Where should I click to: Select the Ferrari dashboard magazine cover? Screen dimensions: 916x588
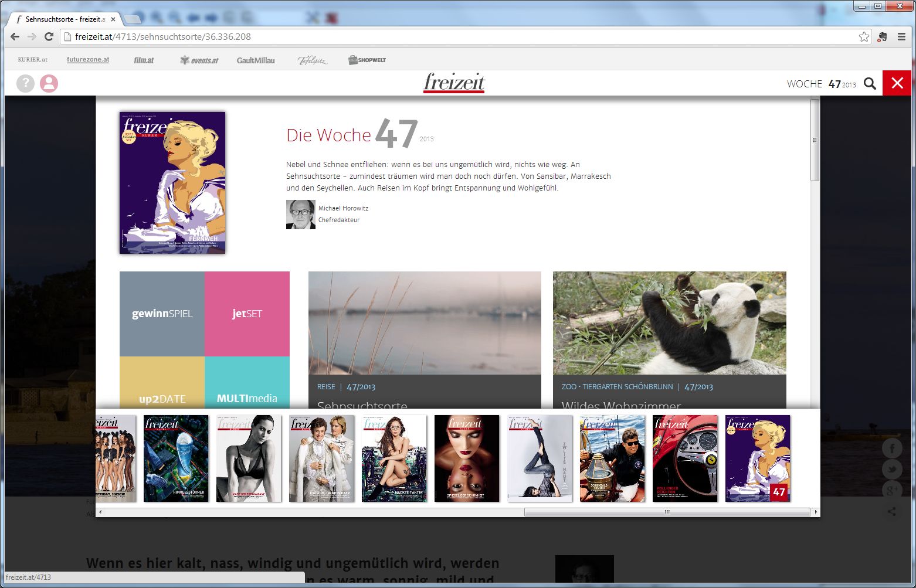click(685, 458)
